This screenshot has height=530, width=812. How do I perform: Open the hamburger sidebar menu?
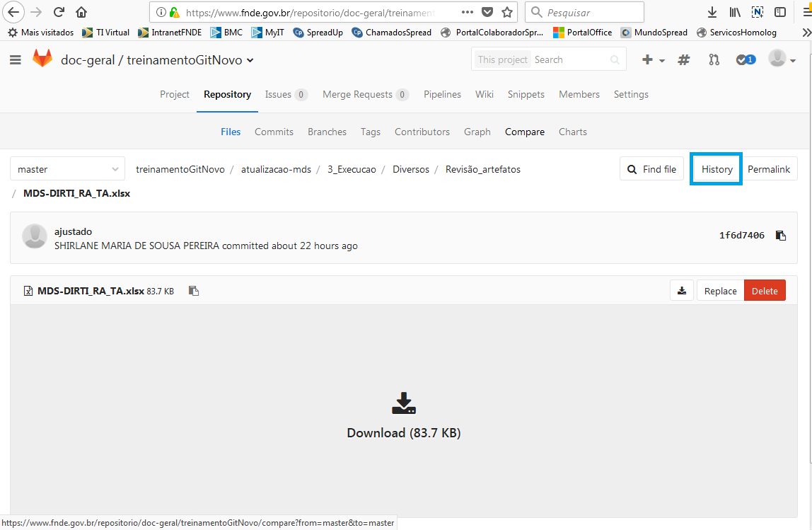pyautogui.click(x=15, y=59)
